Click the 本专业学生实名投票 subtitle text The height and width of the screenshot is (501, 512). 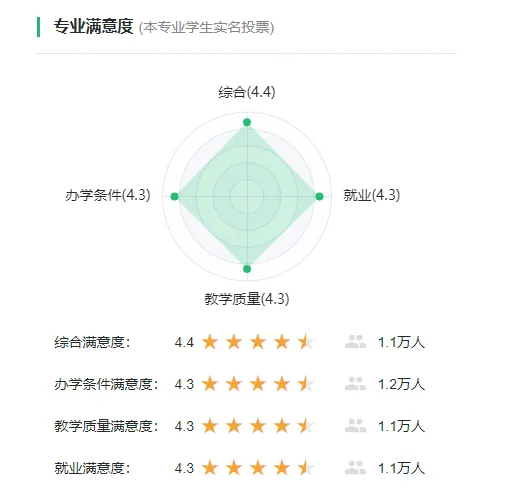point(206,27)
